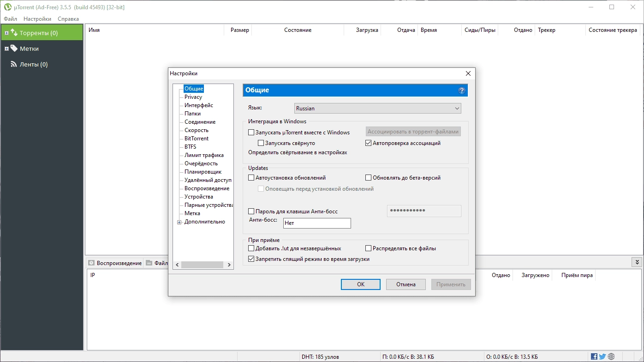Viewport: 644px width, 362px height.
Task: Click the Отмена button
Action: point(406,284)
